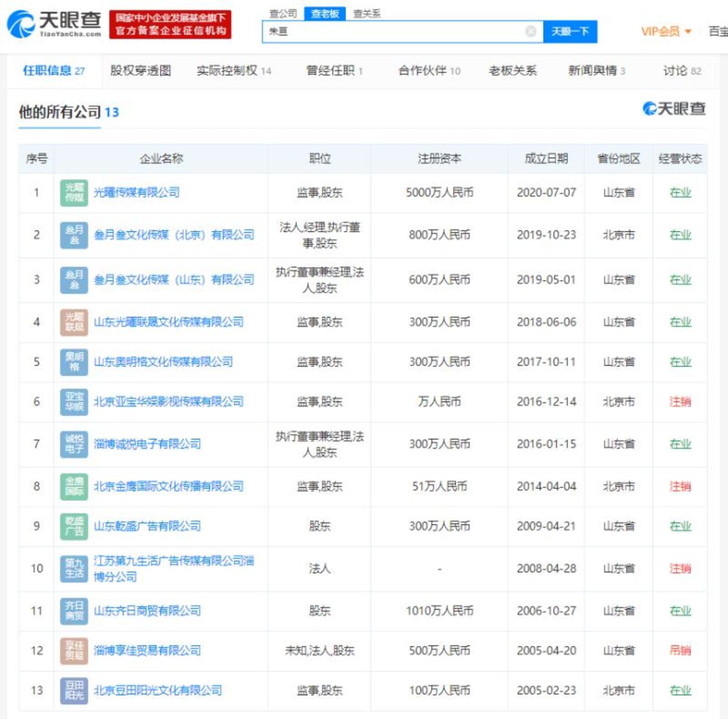Open 叁月叁文化传媒（山东）有限公司 link
This screenshot has height=719, width=728.
[174, 280]
